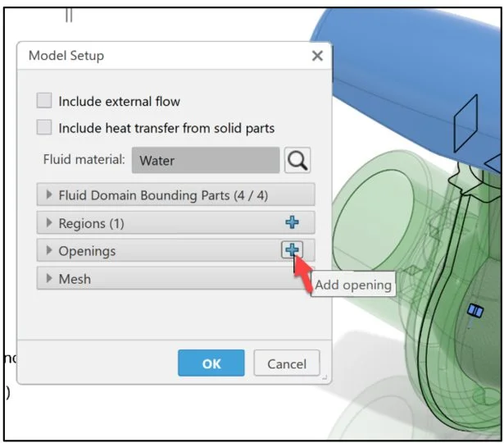Close the Model Setup dialog
Screen dimensions: 504x443
[x=317, y=57]
